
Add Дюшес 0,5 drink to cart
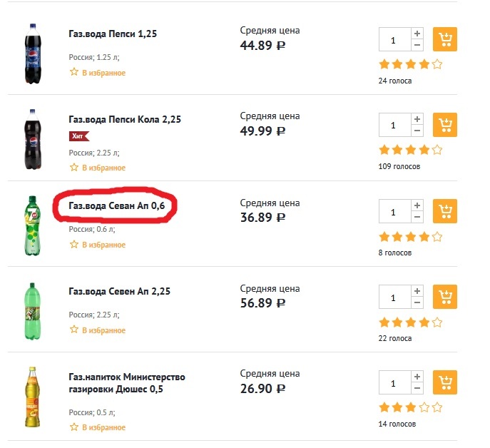(x=445, y=382)
